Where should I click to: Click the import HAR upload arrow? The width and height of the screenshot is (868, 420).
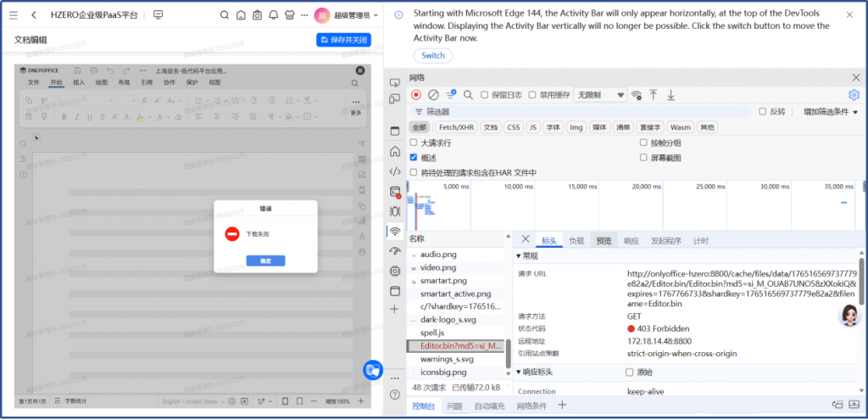[654, 95]
